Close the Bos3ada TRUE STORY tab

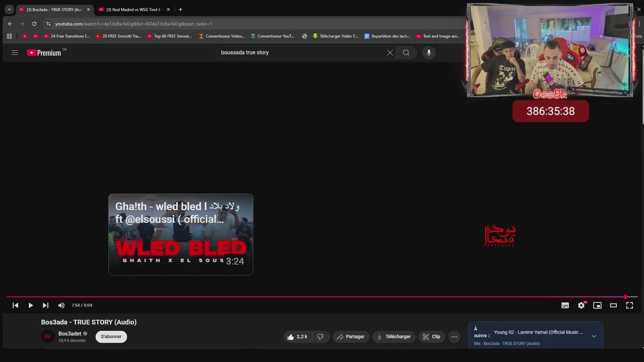(89, 10)
